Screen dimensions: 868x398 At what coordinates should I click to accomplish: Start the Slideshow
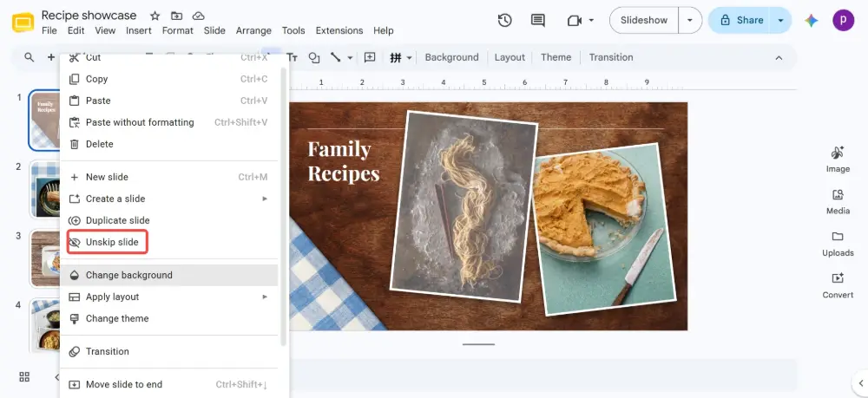click(644, 21)
